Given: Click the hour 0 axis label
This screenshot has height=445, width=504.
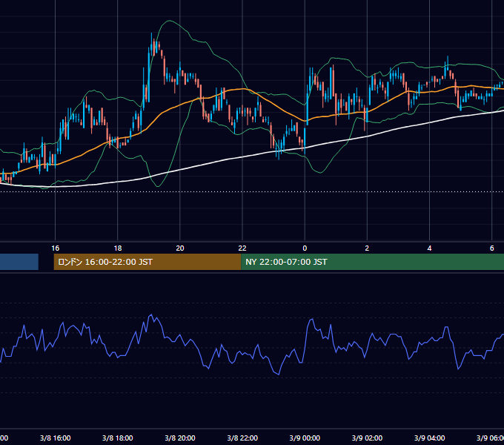Looking at the screenshot, I should click(305, 248).
